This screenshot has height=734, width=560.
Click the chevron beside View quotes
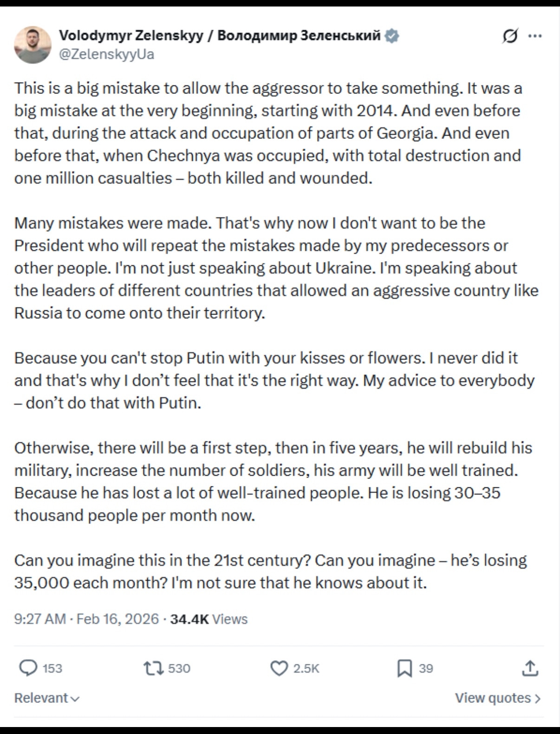click(x=538, y=698)
